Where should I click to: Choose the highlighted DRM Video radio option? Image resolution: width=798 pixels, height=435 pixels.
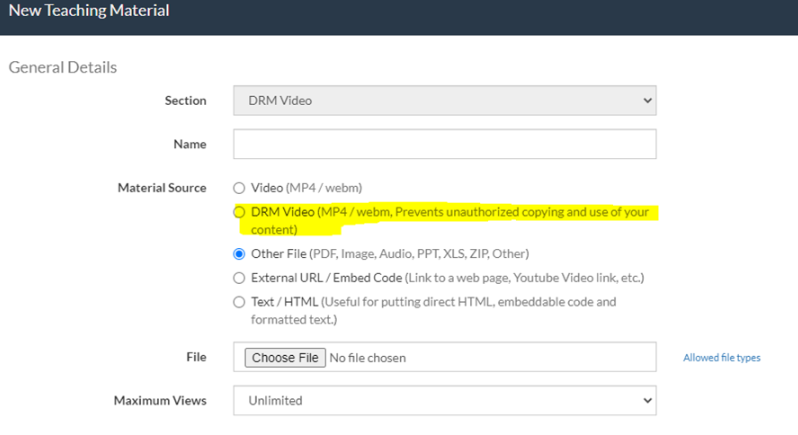pyautogui.click(x=239, y=212)
